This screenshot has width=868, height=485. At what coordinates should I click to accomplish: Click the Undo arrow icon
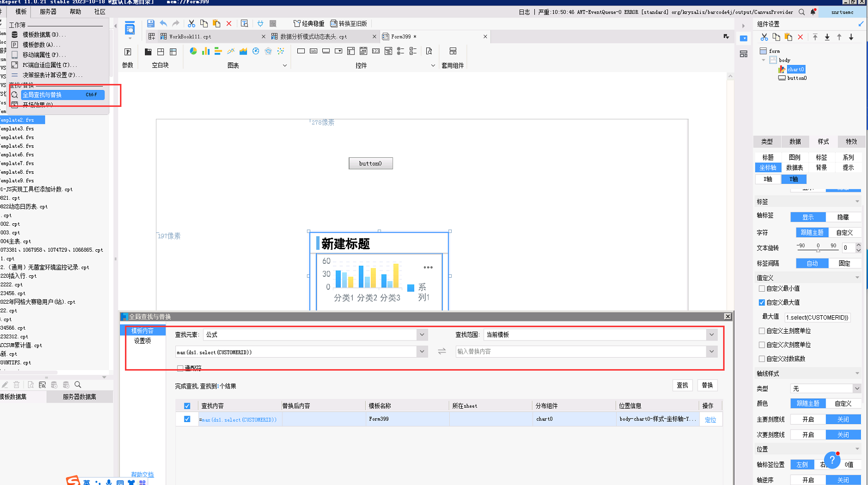[163, 23]
